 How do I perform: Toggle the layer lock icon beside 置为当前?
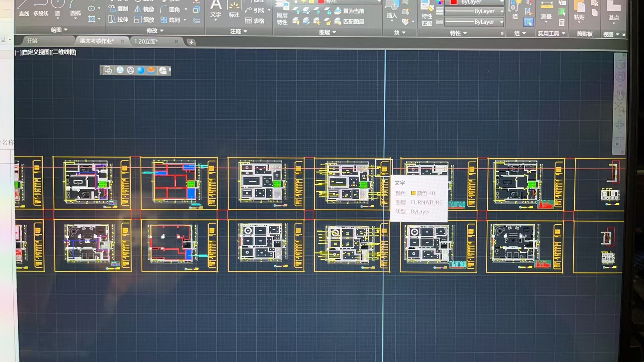pyautogui.click(x=328, y=11)
